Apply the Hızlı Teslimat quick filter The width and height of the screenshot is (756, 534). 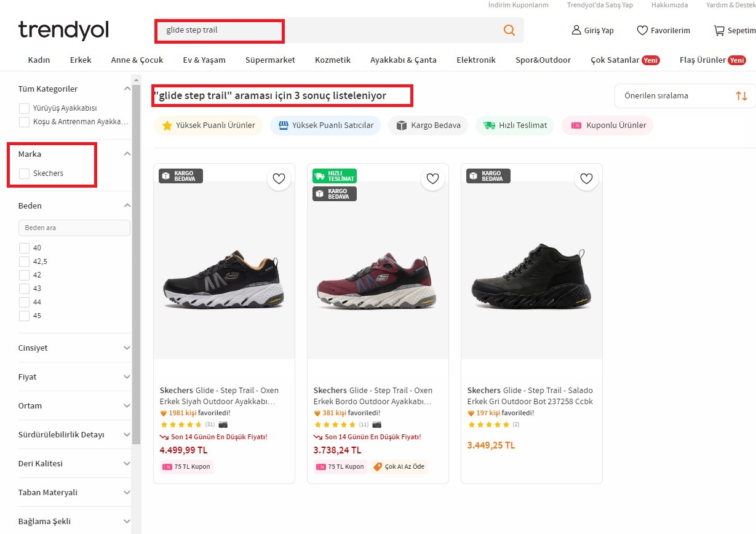pos(515,126)
